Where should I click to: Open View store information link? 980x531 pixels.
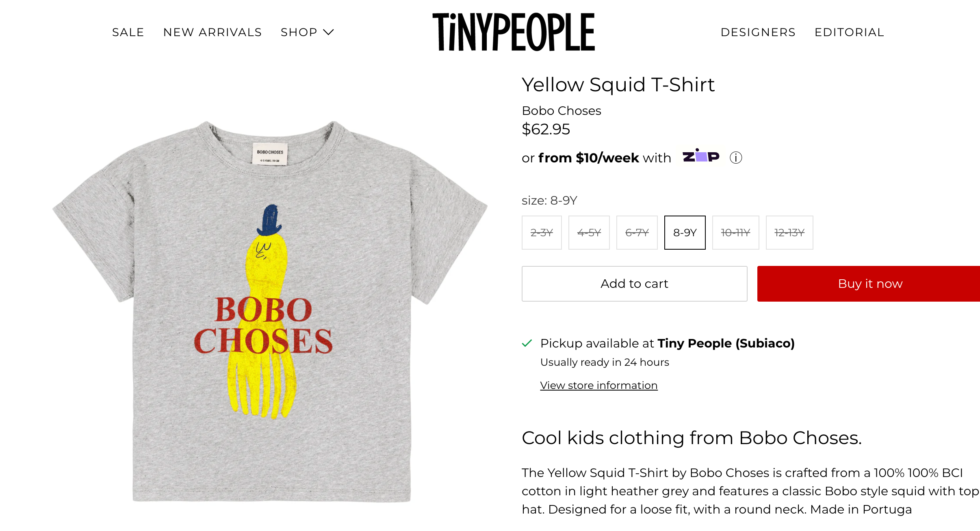pos(598,385)
